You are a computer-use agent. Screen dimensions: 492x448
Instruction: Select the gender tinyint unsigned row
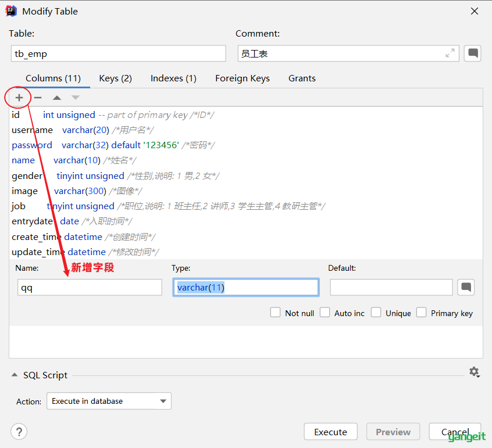coord(245,175)
